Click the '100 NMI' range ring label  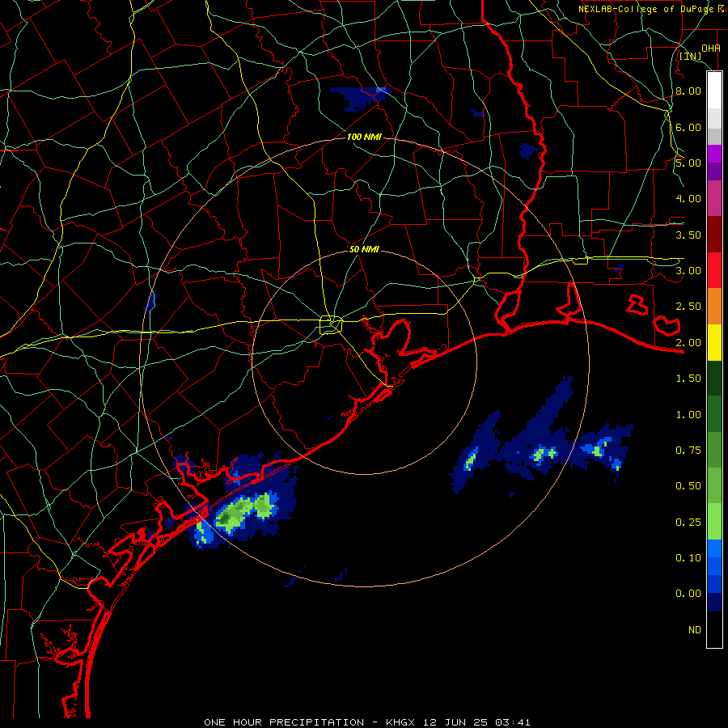(x=364, y=137)
